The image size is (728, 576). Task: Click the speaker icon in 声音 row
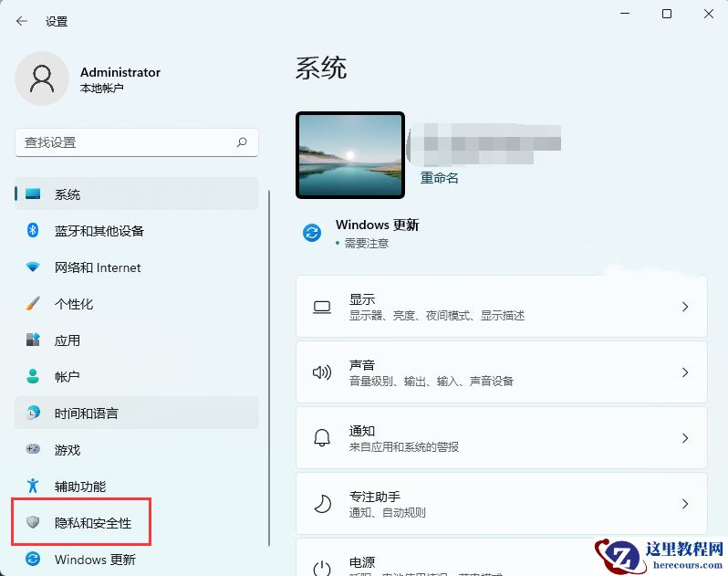coord(322,372)
